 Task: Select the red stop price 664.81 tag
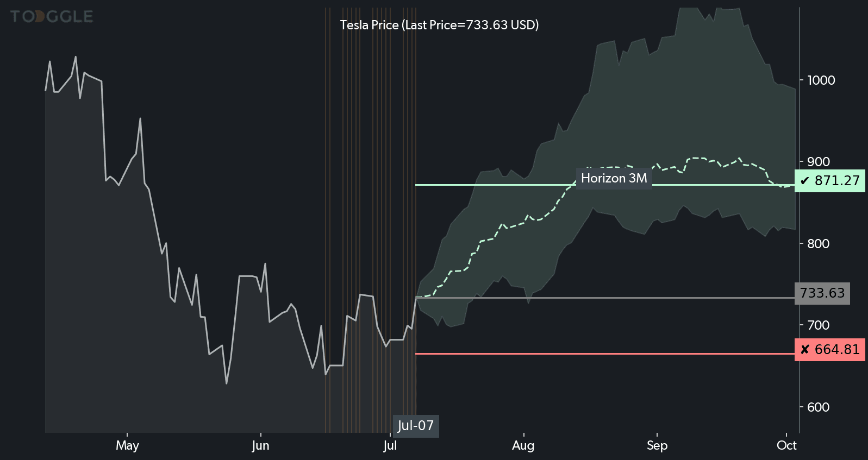(x=830, y=350)
